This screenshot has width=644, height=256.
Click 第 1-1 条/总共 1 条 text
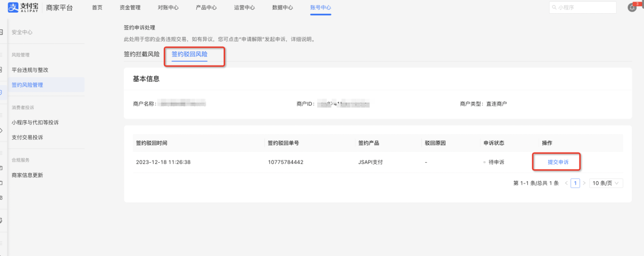536,184
